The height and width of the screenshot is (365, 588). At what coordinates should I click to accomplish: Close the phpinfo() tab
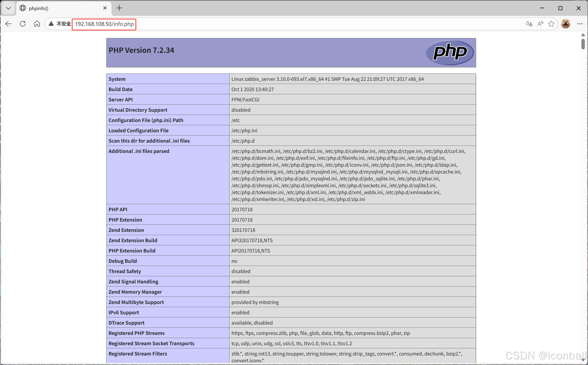(105, 8)
